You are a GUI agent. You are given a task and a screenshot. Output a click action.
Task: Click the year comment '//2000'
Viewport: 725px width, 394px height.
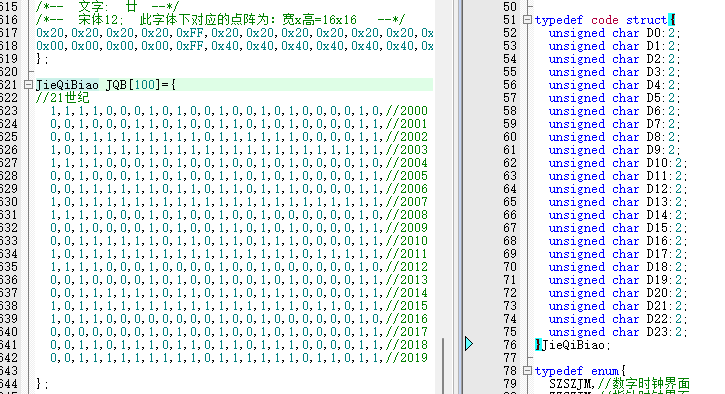click(407, 111)
